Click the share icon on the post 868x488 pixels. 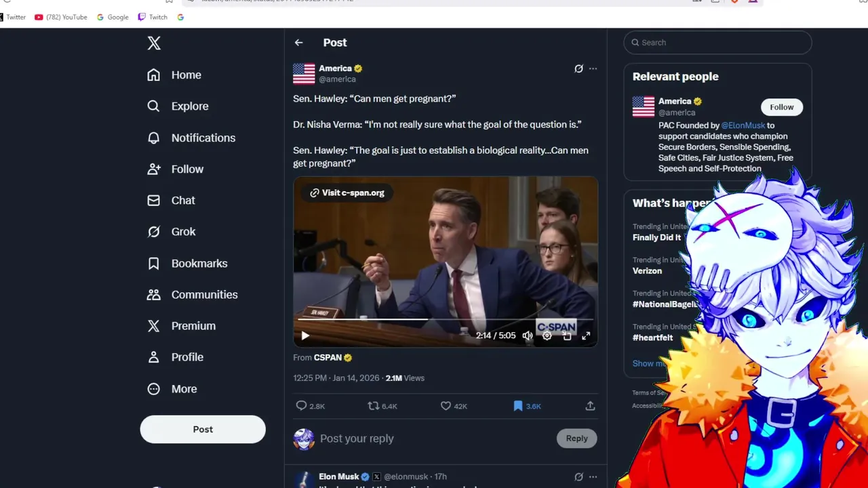pos(590,406)
